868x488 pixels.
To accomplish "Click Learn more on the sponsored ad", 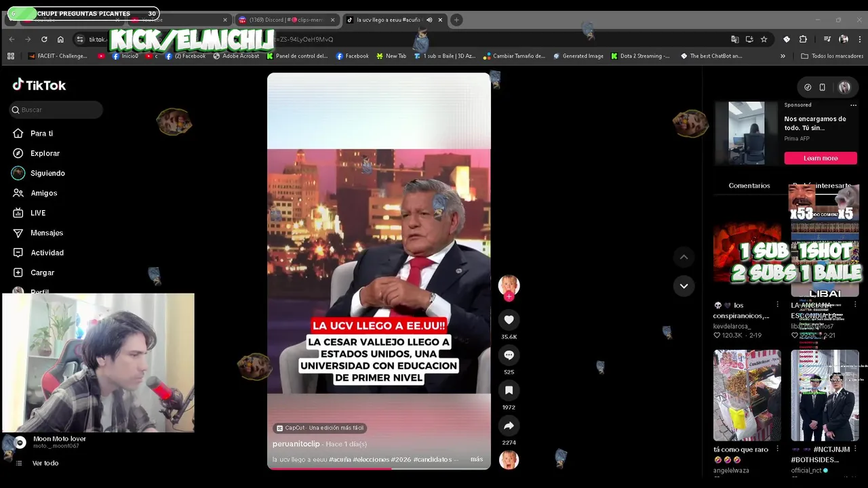I will tap(821, 158).
